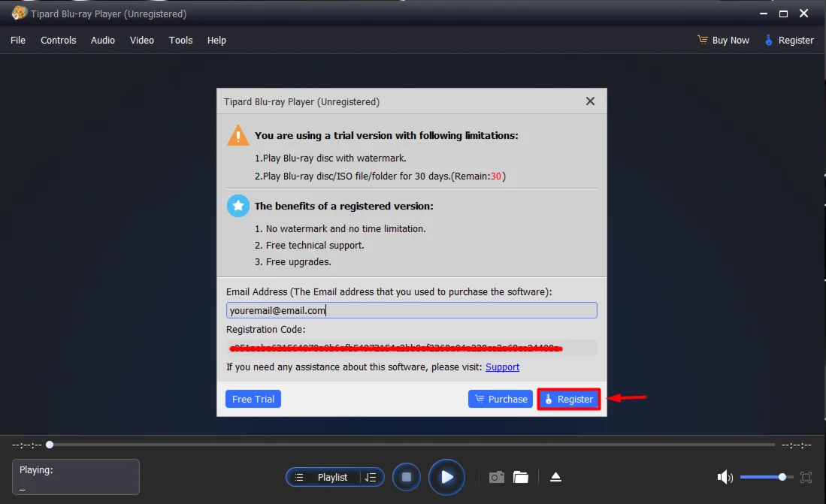The height and width of the screenshot is (504, 826).
Task: Close the main Tipard Blu-ray Player window
Action: click(803, 14)
